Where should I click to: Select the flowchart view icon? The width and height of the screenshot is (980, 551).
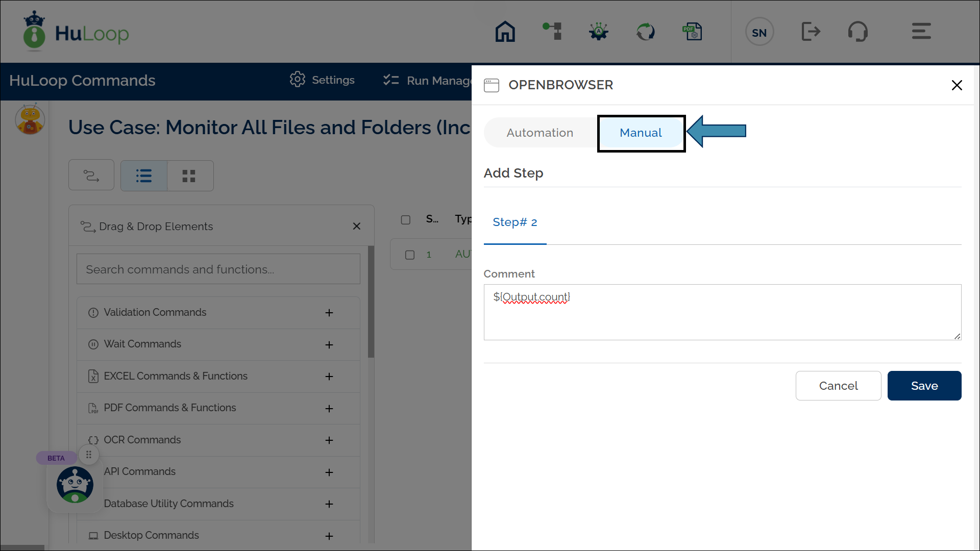tap(91, 175)
